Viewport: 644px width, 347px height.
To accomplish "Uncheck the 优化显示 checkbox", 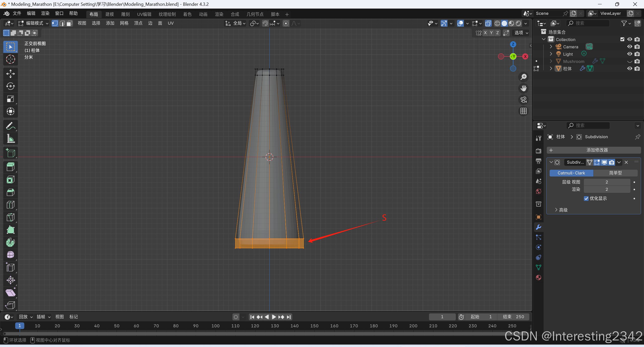I will point(586,198).
